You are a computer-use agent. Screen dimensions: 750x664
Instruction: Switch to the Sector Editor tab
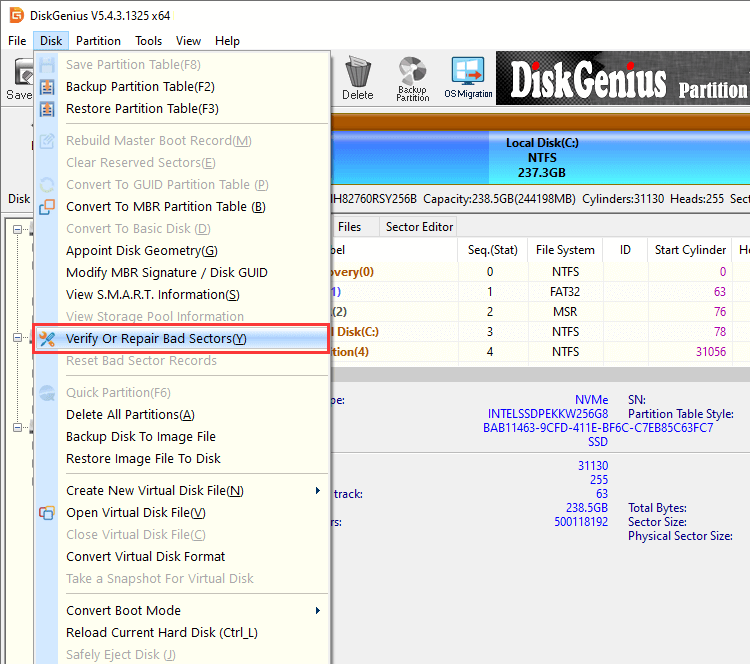pos(421,227)
